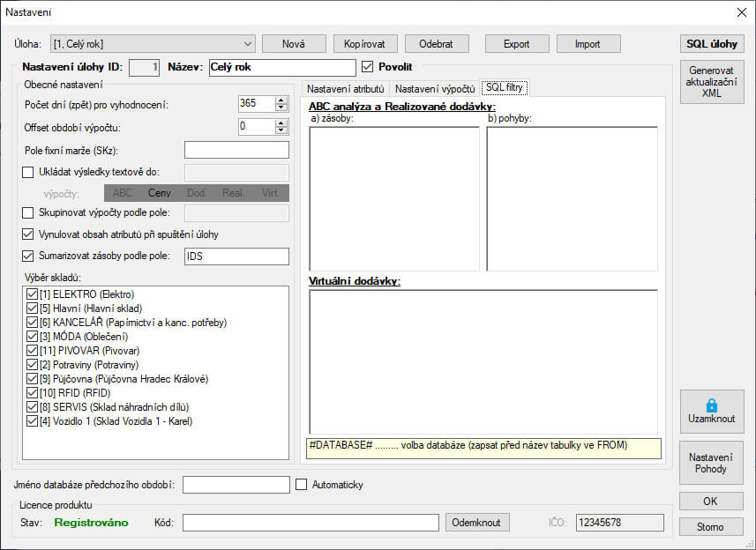Switch to the Nastavení atributů tab
The width and height of the screenshot is (756, 550).
(x=345, y=88)
